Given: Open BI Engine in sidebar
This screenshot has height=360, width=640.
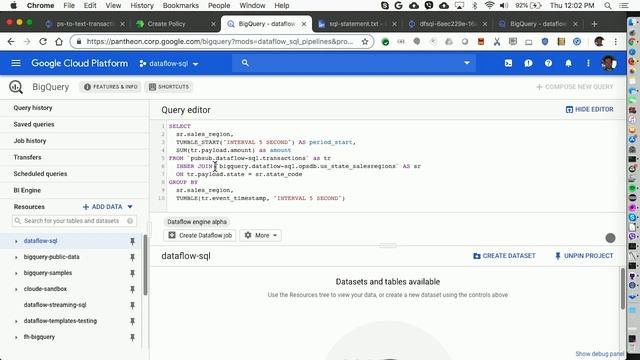Looking at the screenshot, I should pos(27,190).
